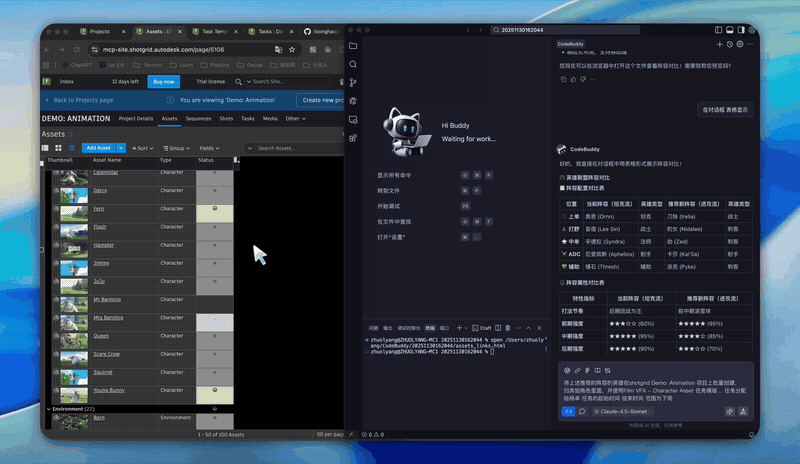The image size is (800, 464).
Task: Bookmark the page with the star icon
Action: click(292, 50)
